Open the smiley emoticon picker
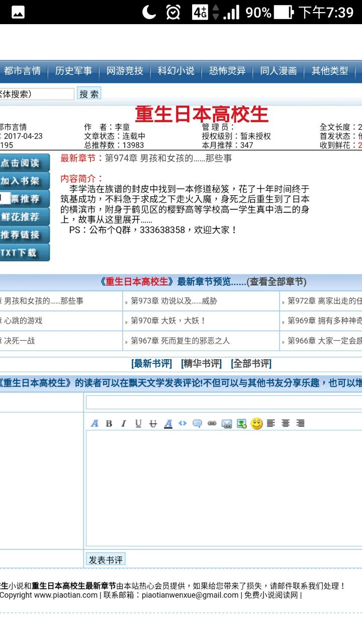Screen dimensions: 362x644 click(256, 424)
